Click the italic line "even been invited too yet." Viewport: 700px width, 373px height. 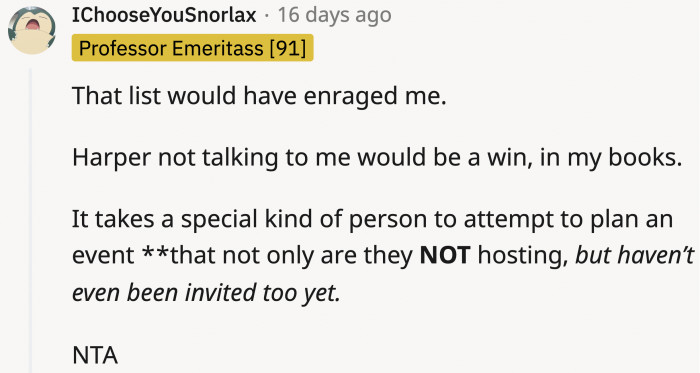click(x=206, y=293)
